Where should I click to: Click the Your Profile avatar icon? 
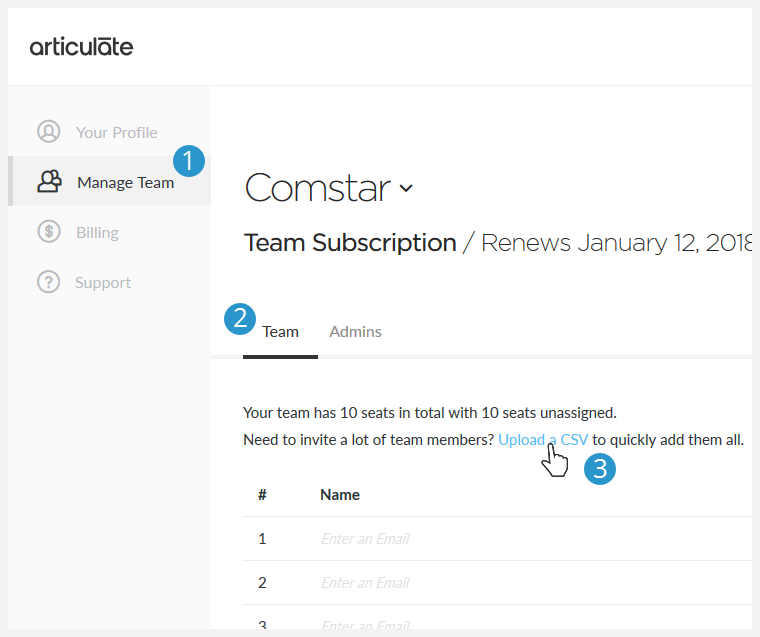click(x=48, y=131)
